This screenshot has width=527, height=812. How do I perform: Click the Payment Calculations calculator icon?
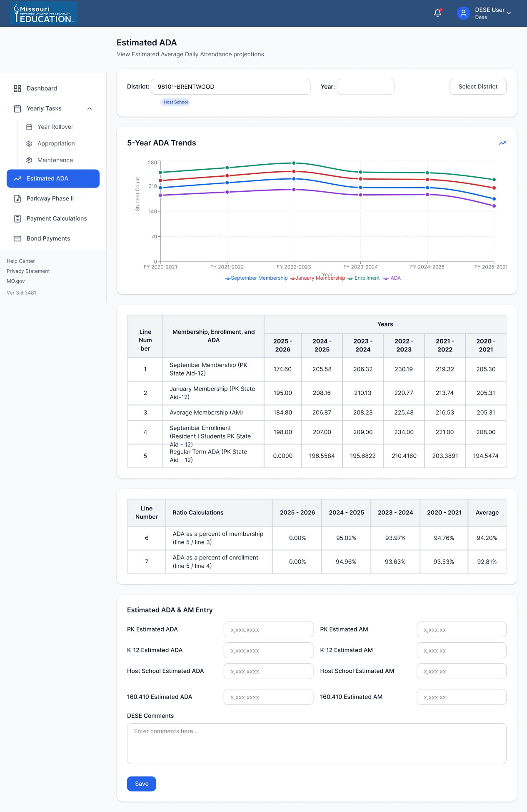[x=17, y=218]
